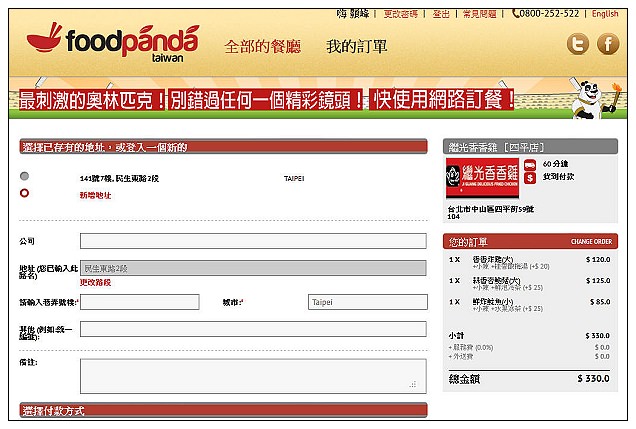This screenshot has width=636, height=429.
Task: Switch language to English
Action: pyautogui.click(x=605, y=14)
